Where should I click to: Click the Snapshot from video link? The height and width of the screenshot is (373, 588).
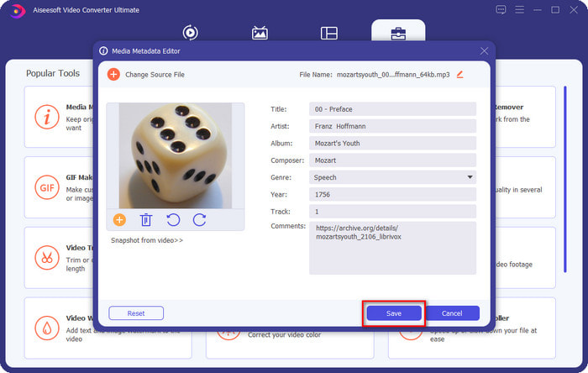(x=147, y=240)
